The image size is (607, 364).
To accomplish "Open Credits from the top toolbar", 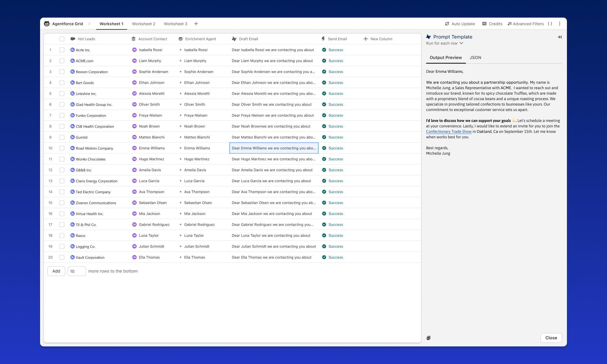I will click(x=492, y=24).
